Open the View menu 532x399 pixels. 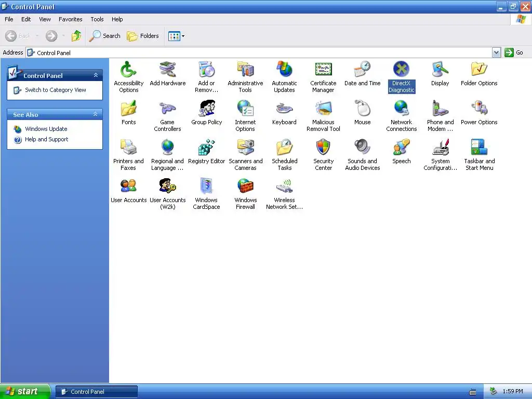(45, 19)
